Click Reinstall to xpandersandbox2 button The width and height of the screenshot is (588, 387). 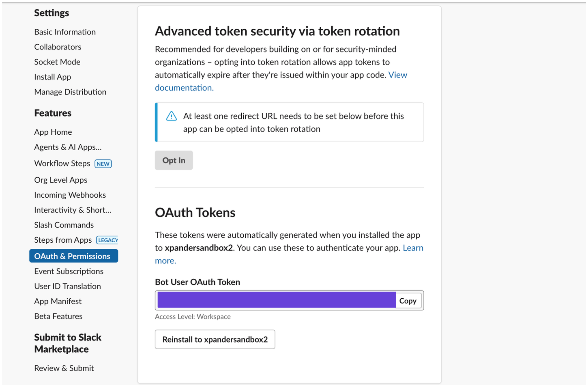[215, 339]
